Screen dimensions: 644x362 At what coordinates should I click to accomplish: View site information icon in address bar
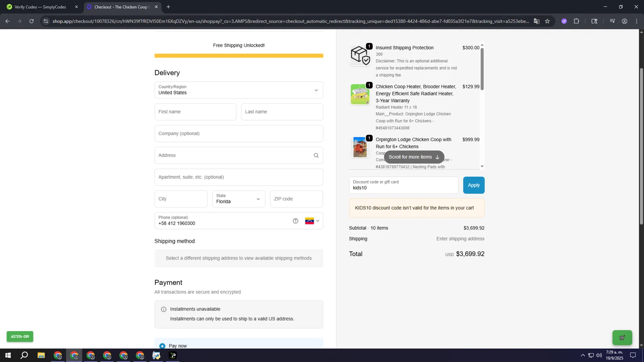click(46, 21)
